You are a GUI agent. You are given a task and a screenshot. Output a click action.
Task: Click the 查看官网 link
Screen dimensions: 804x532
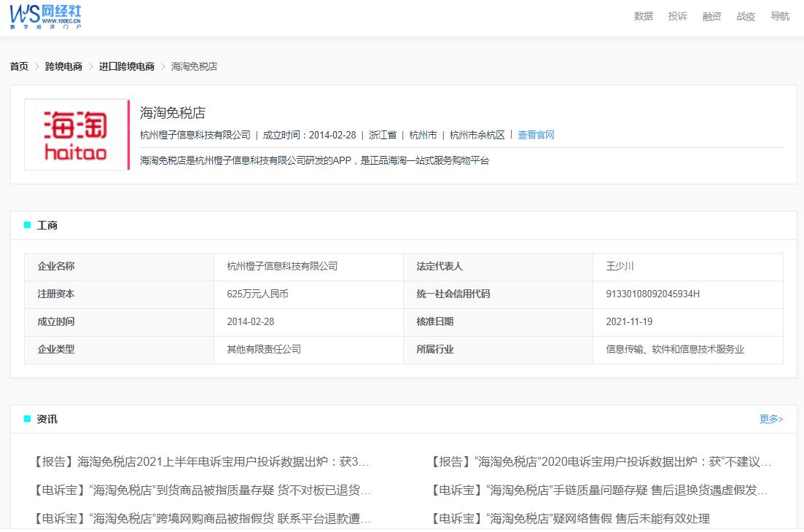click(x=536, y=135)
